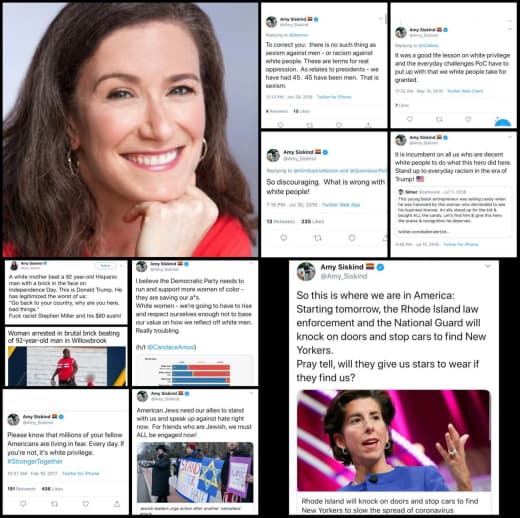Click Follow button on brick beating tweet
Screen dimensions: 520x518
pyautogui.click(x=105, y=266)
